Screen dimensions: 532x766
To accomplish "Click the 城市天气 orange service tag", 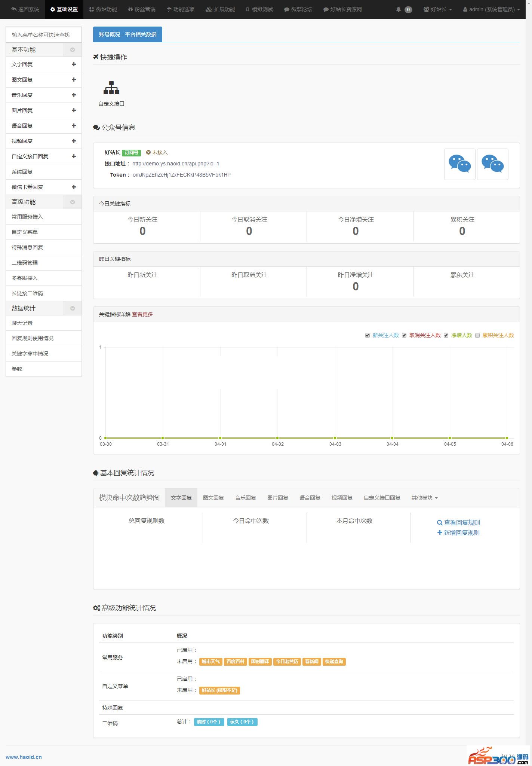I will coord(211,662).
